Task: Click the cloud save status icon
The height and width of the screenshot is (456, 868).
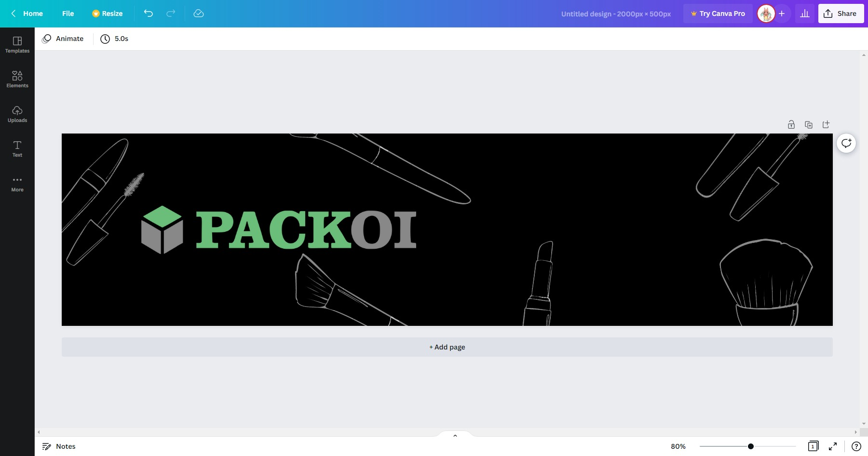Action: point(199,13)
